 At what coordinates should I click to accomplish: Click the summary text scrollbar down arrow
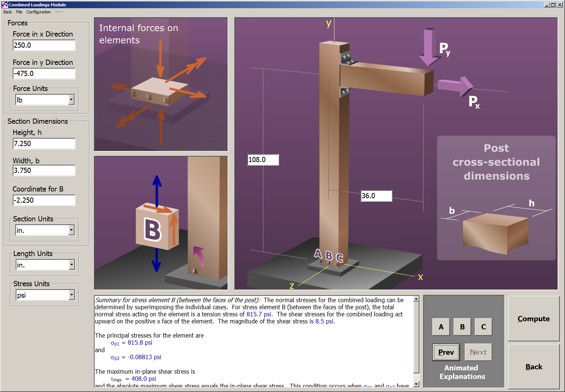416,384
